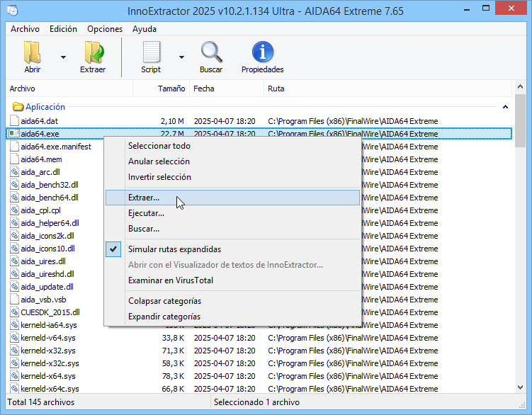Select the aida_uireshd.dll file name
532x415 pixels.
coord(47,274)
